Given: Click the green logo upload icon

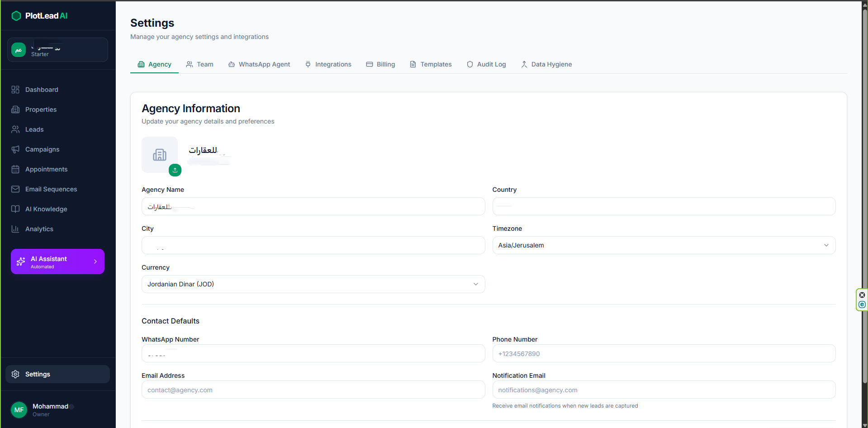Looking at the screenshot, I should point(175,170).
